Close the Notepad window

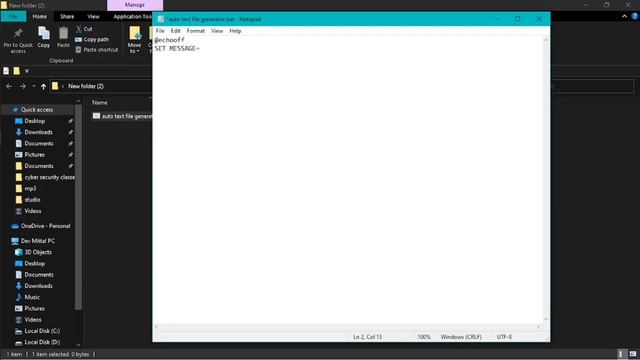coord(539,19)
